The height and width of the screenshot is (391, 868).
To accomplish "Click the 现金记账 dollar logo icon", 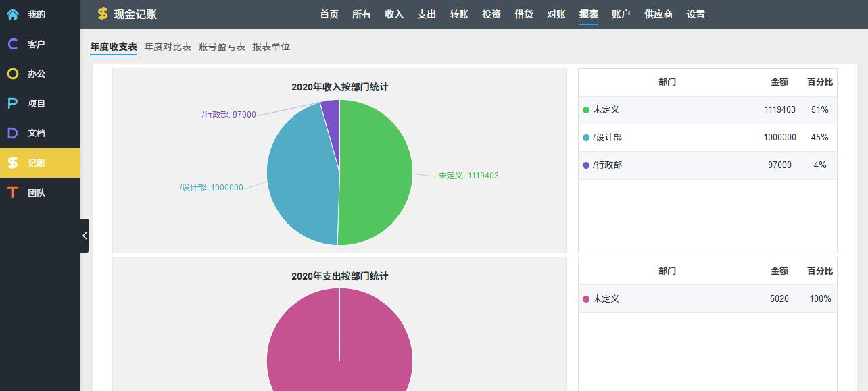I will 103,14.
